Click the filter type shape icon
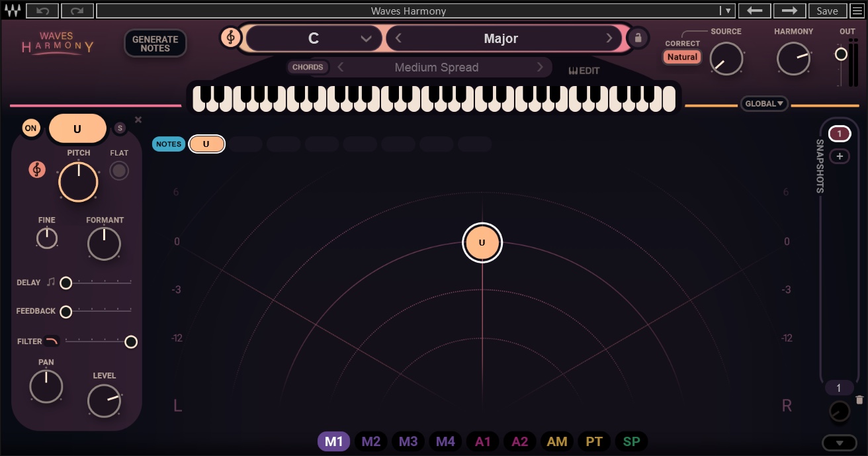Viewport: 868px width, 456px height. click(52, 341)
